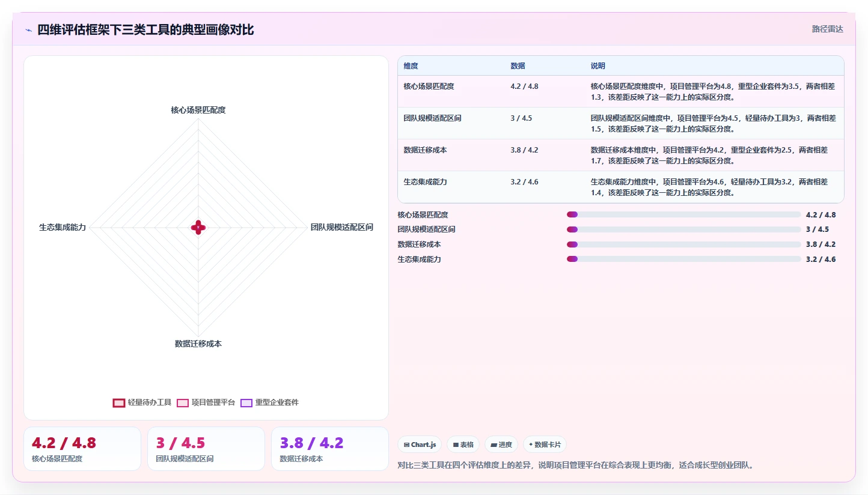868x495 pixels.
Task: Click the lightning icon beside the title
Action: [29, 30]
